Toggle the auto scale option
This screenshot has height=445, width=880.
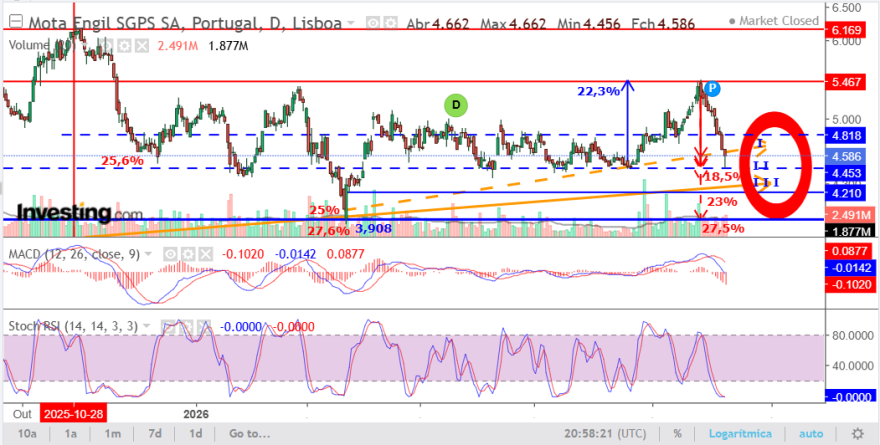810,433
